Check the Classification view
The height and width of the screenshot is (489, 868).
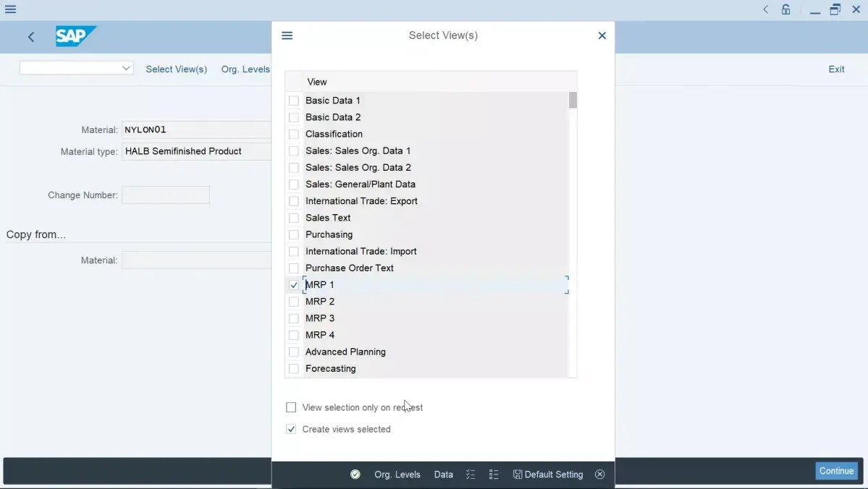point(294,135)
